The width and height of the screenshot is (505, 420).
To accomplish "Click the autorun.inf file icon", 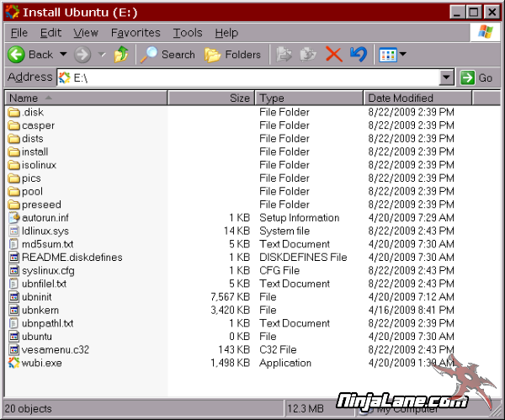I will [x=13, y=218].
